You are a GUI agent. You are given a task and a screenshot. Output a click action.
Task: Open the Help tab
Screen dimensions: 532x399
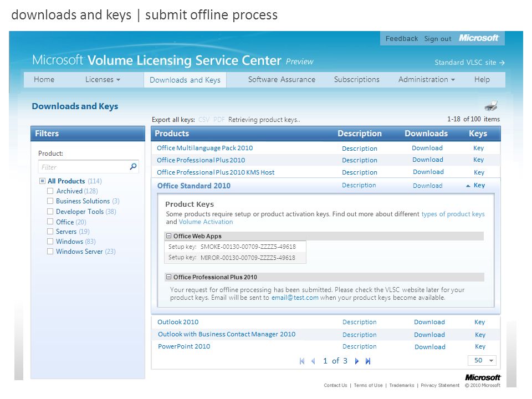point(482,79)
